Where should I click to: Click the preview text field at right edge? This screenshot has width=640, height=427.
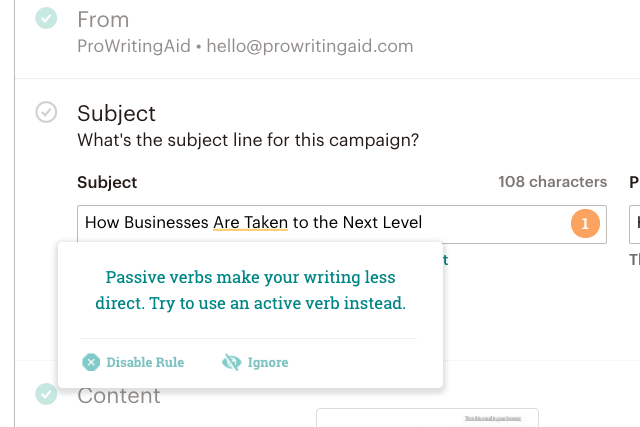pos(635,224)
